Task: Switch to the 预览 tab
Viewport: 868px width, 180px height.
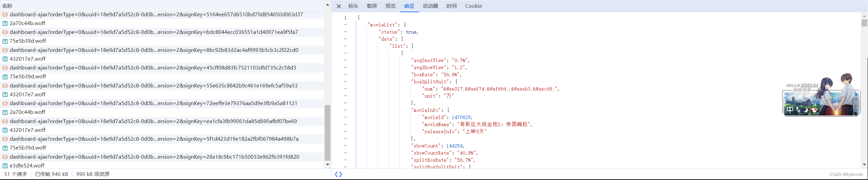Action: click(x=390, y=6)
